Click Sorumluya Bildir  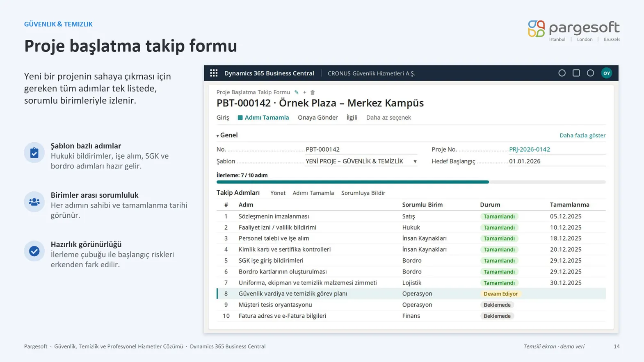pyautogui.click(x=363, y=193)
